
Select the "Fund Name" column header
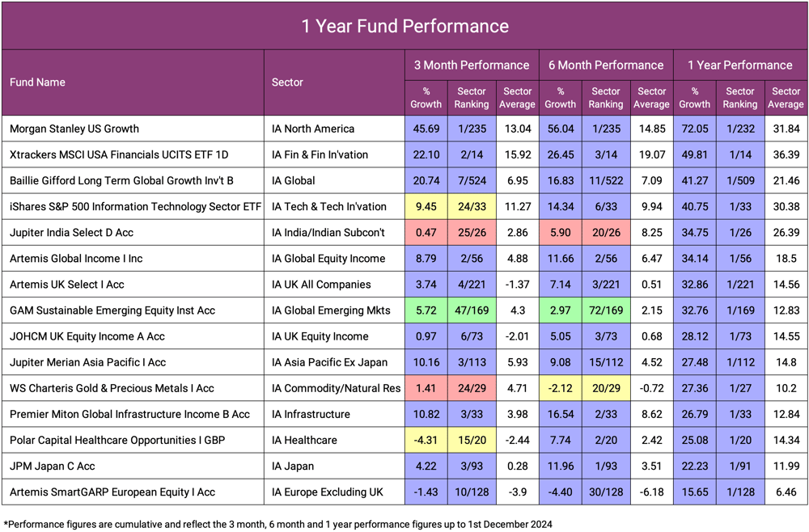tap(38, 82)
